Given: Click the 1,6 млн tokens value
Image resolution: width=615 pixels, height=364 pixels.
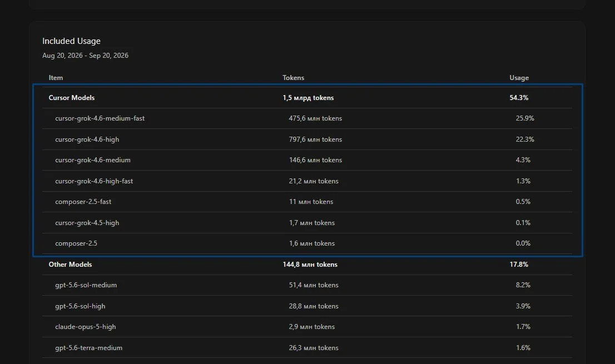Looking at the screenshot, I should [312, 243].
